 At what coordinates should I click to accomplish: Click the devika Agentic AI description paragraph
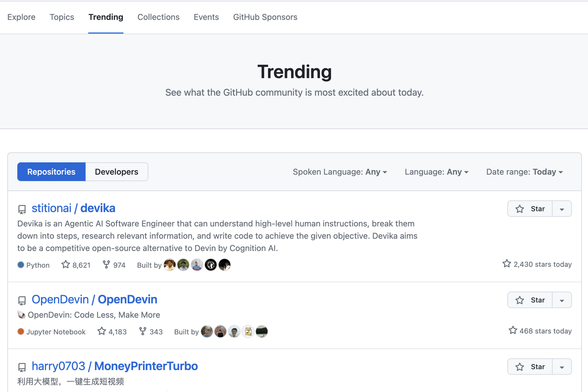click(x=217, y=236)
